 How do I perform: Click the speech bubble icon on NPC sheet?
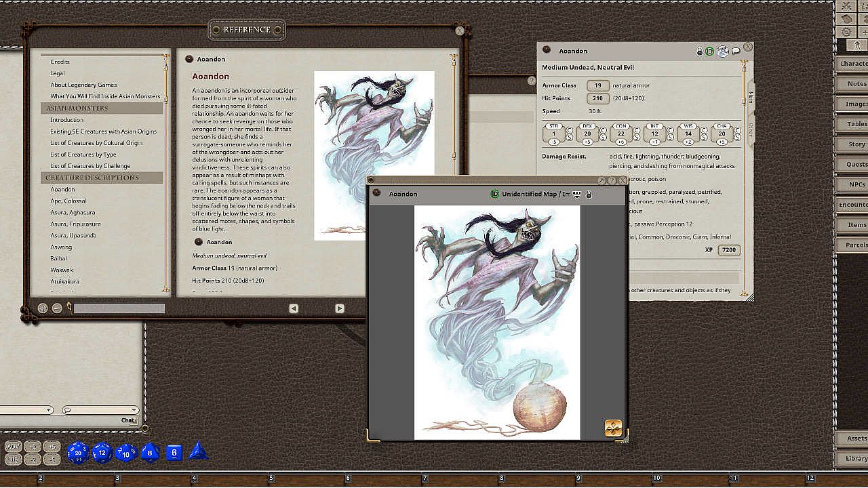tap(736, 52)
